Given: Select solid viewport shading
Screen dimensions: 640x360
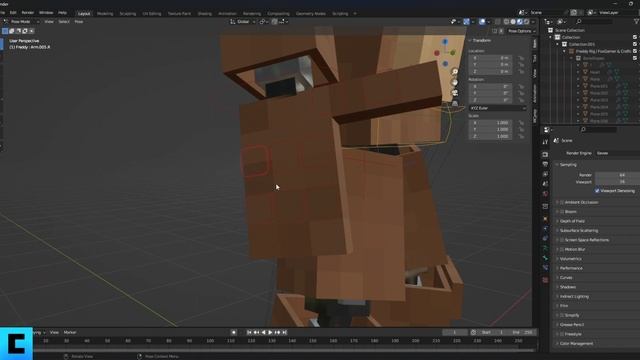Looking at the screenshot, I should click(x=513, y=22).
